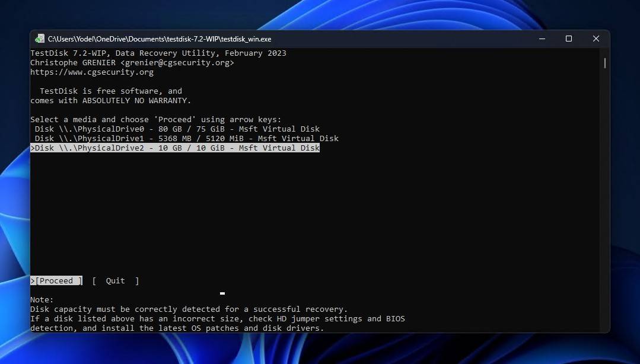Select the Proceed option

pos(56,281)
